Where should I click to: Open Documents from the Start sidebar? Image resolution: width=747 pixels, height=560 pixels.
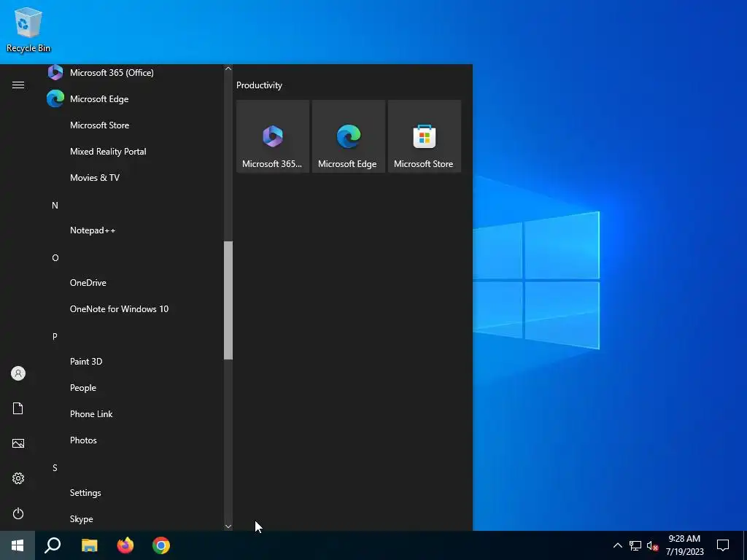tap(18, 408)
